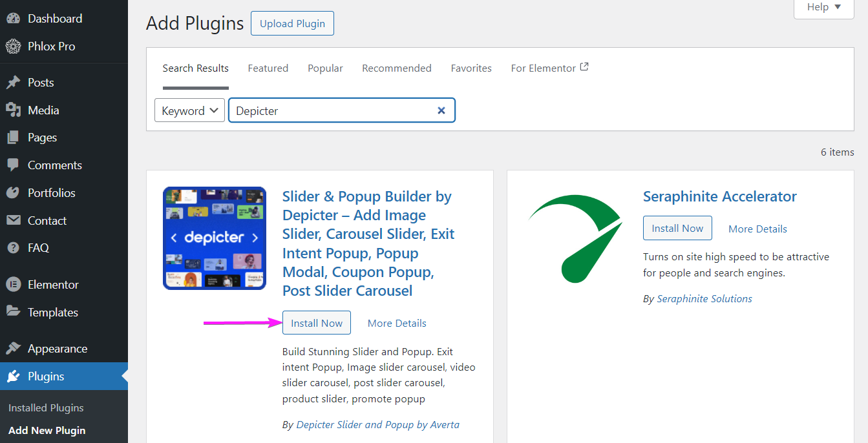Click the Appearance paintbrush icon
The width and height of the screenshot is (868, 443).
point(13,349)
